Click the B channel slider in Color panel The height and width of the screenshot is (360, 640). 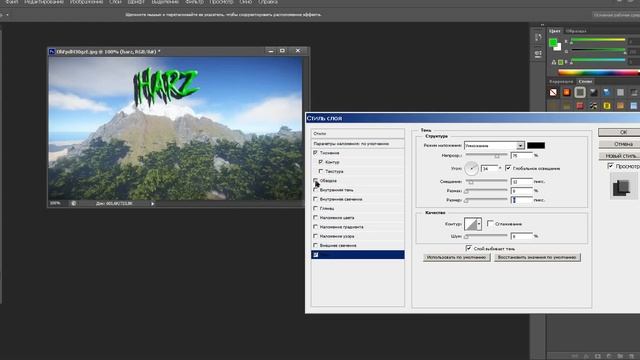coord(598,60)
